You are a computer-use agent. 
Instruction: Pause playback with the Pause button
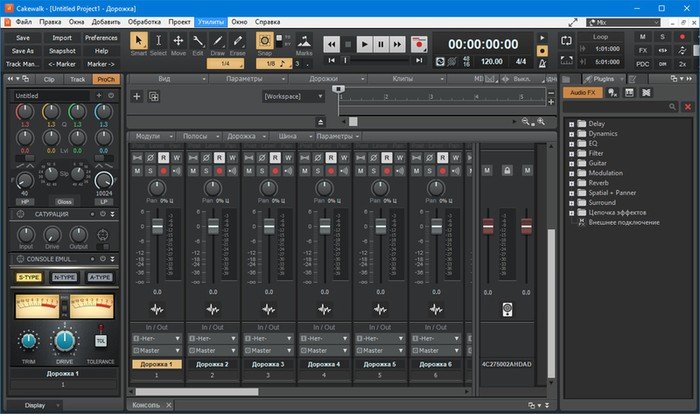click(x=381, y=44)
